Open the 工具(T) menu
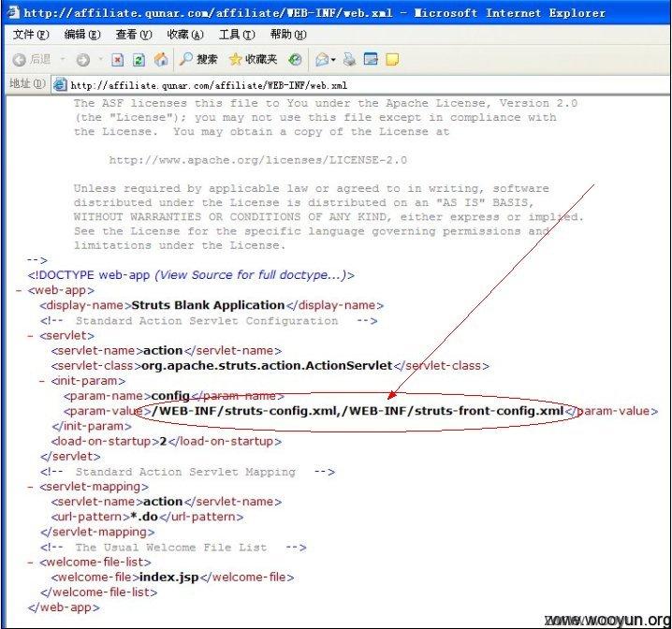Screen dimensions: 672x629 coord(237,35)
